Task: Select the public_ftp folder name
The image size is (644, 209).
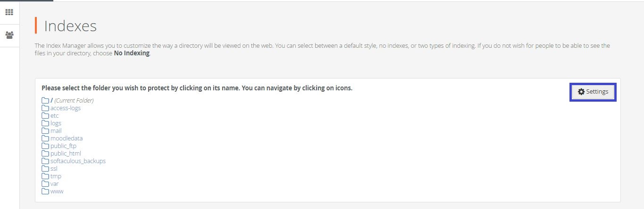Action: (x=63, y=146)
